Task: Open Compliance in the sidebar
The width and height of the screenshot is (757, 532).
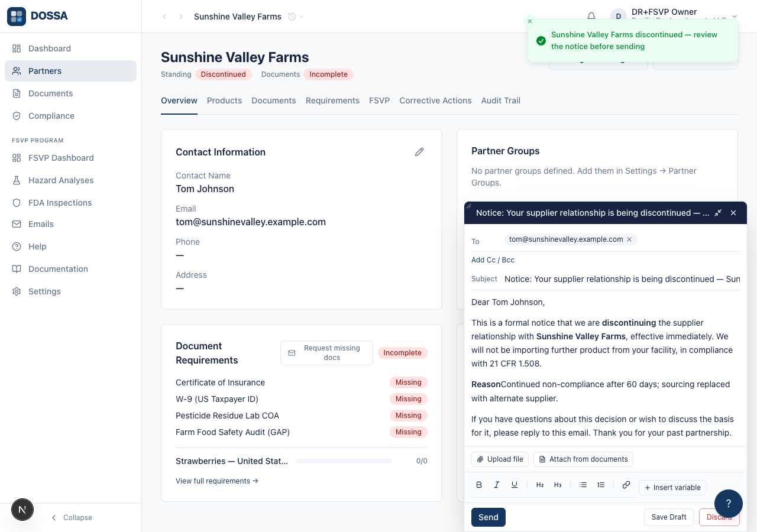Action: tap(70, 116)
